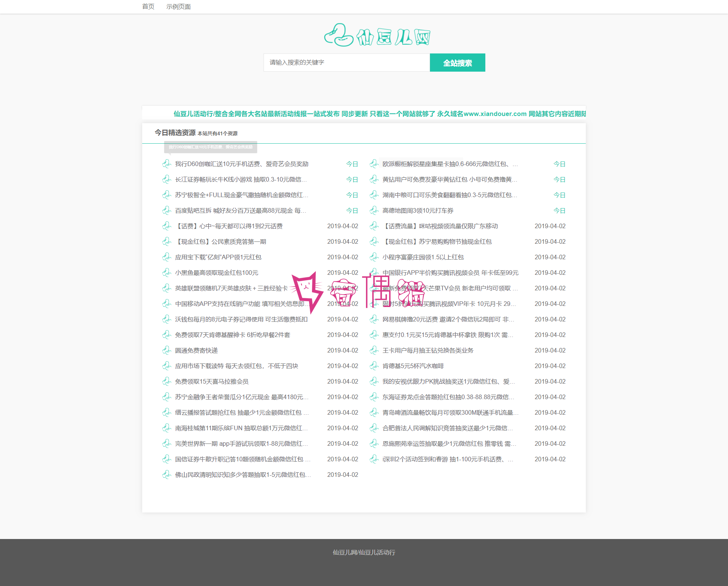Click bean icon beside 小黑鱼最高领取 entry
728x586 pixels.
click(x=167, y=273)
